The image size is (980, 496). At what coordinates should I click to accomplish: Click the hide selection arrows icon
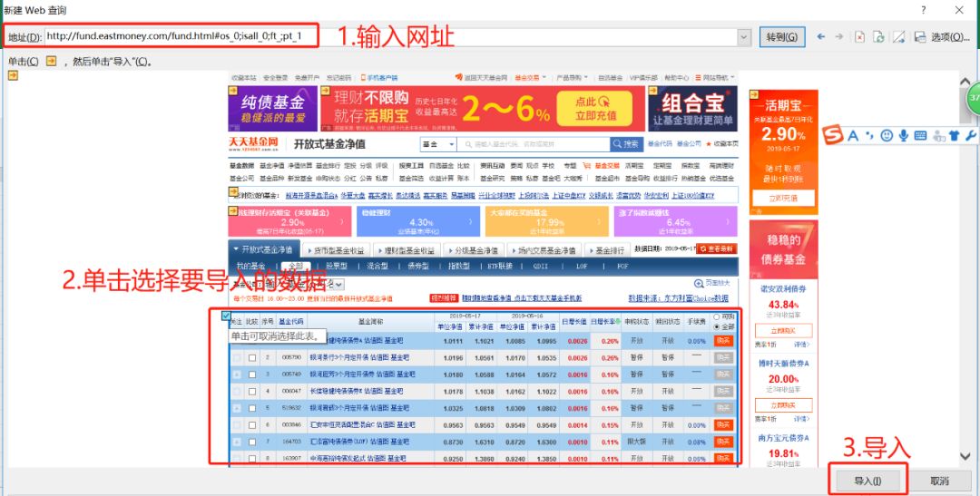(898, 37)
